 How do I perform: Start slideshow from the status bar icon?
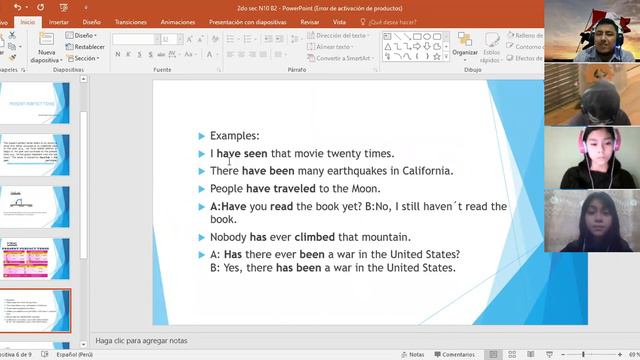549,354
